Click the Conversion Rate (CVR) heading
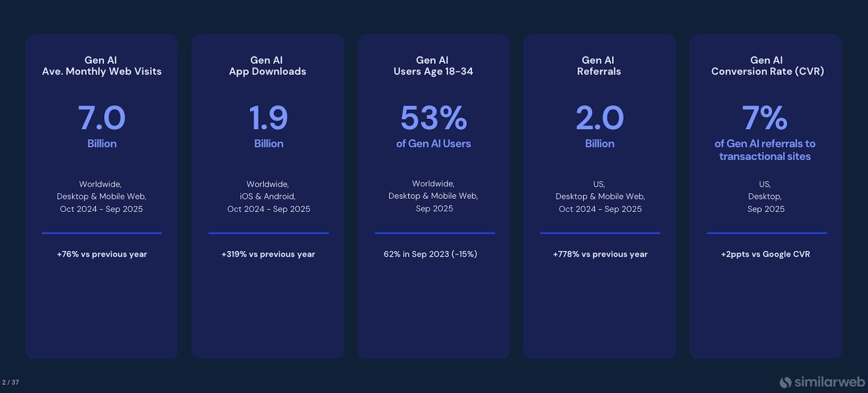Viewport: 868px width, 393px height. tap(767, 71)
